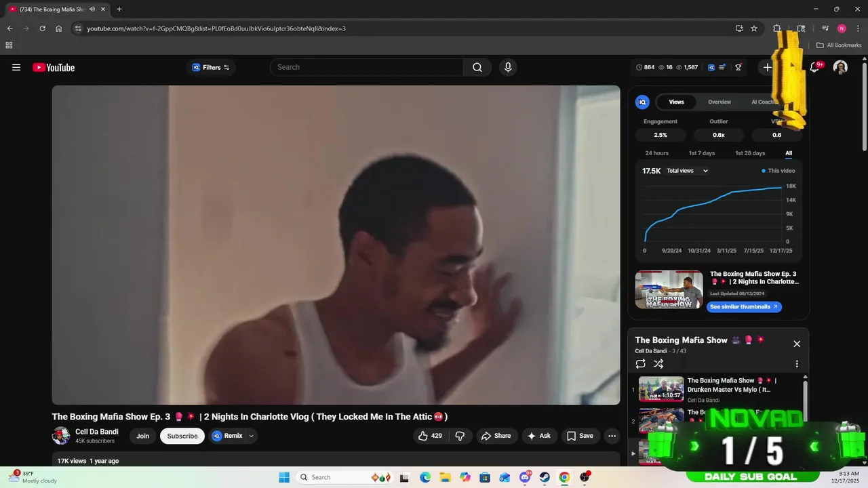This screenshot has height=488, width=868.
Task: Open Chrome extensions puzzle icon
Action: coord(777,28)
